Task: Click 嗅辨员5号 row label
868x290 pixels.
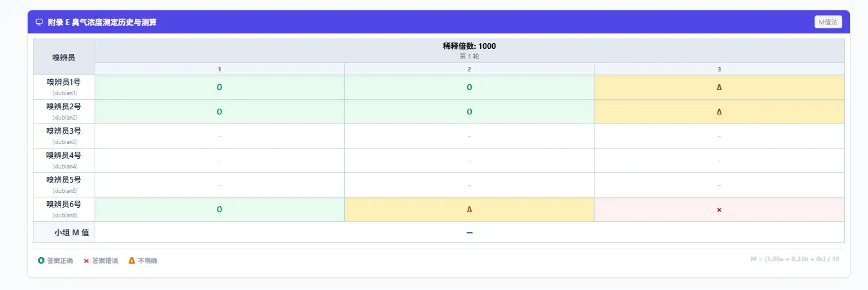Action: tap(64, 180)
